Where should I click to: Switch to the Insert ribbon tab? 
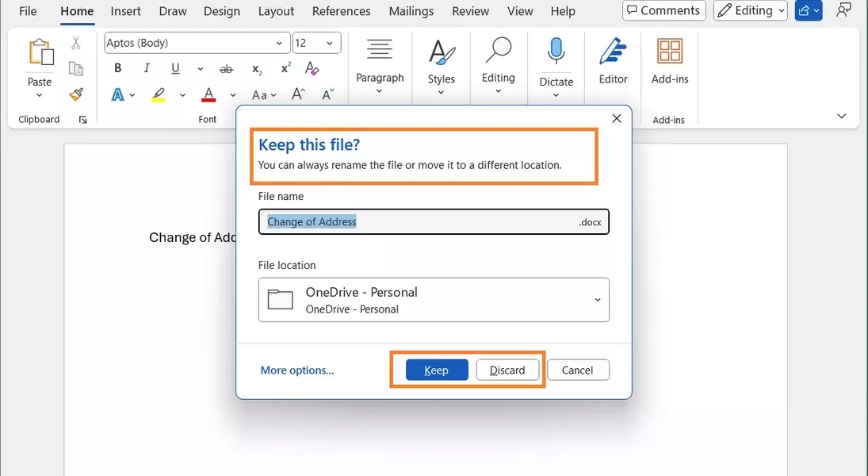tap(126, 11)
